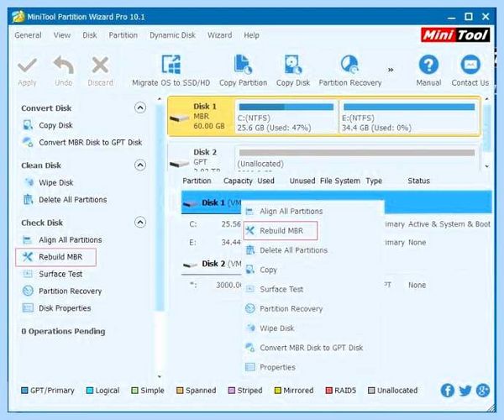Select Surface Test in left sidebar

click(x=53, y=274)
